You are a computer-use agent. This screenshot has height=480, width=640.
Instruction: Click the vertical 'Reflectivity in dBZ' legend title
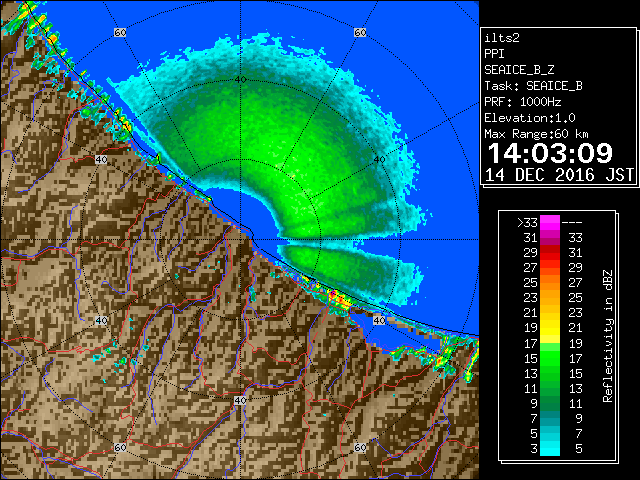[x=608, y=336]
